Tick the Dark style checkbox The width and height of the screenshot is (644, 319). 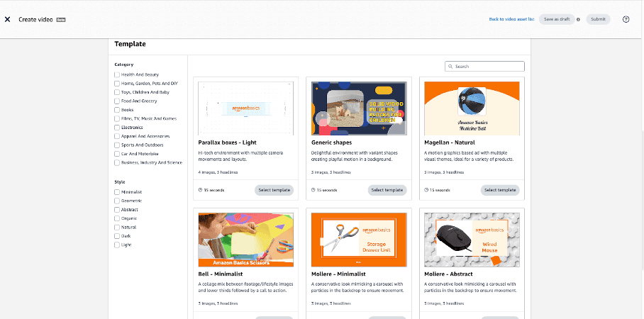[x=117, y=236]
